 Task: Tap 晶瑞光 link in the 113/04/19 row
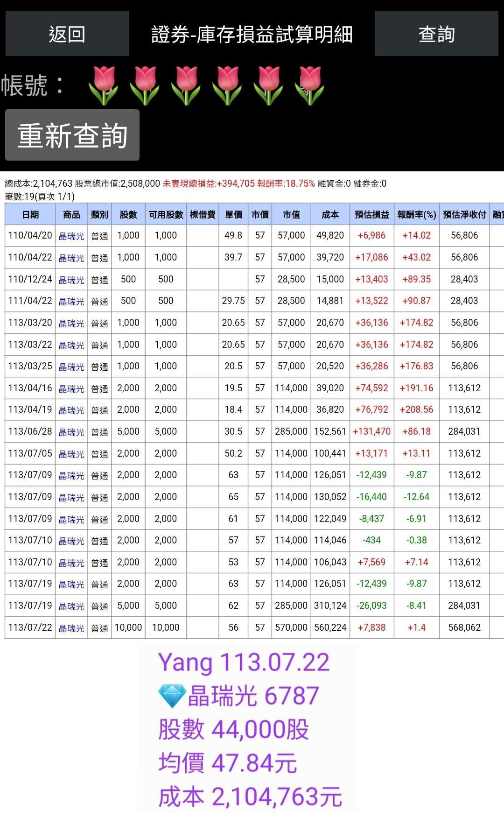click(x=71, y=410)
